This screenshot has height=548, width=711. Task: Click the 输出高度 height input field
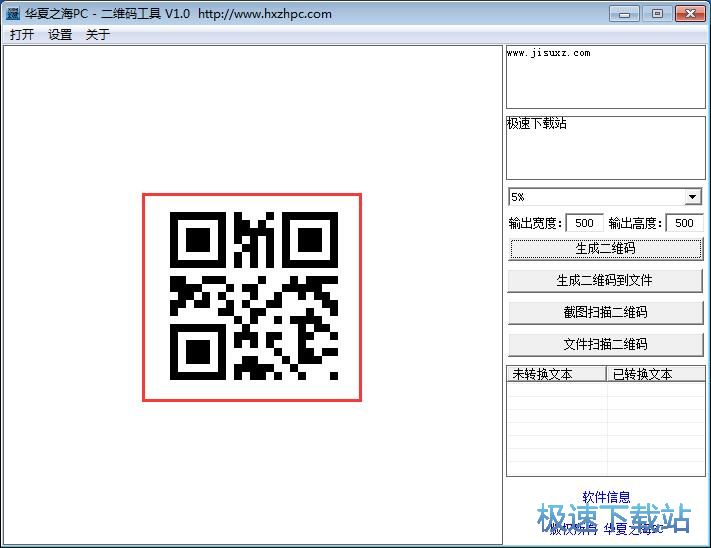pyautogui.click(x=684, y=223)
